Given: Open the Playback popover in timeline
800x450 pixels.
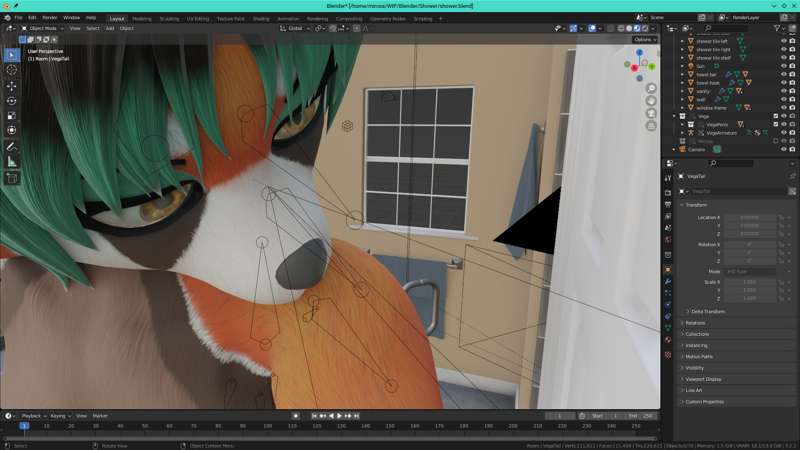Looking at the screenshot, I should tap(33, 415).
